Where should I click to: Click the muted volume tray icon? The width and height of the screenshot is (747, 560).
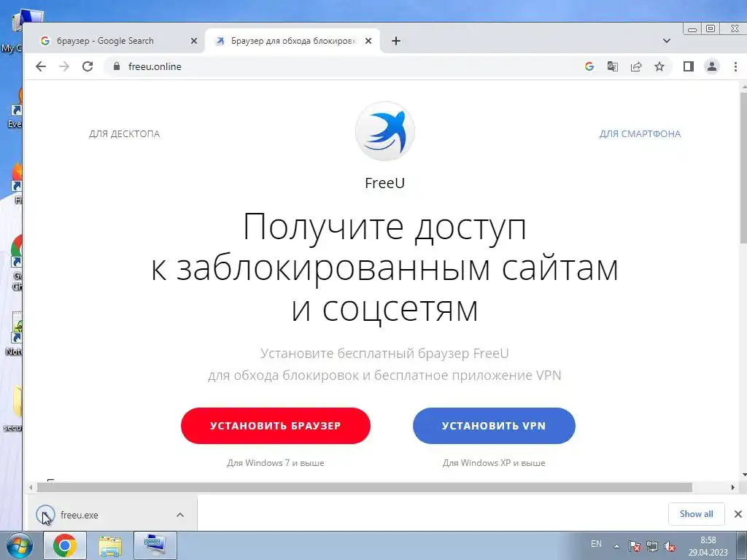point(670,546)
